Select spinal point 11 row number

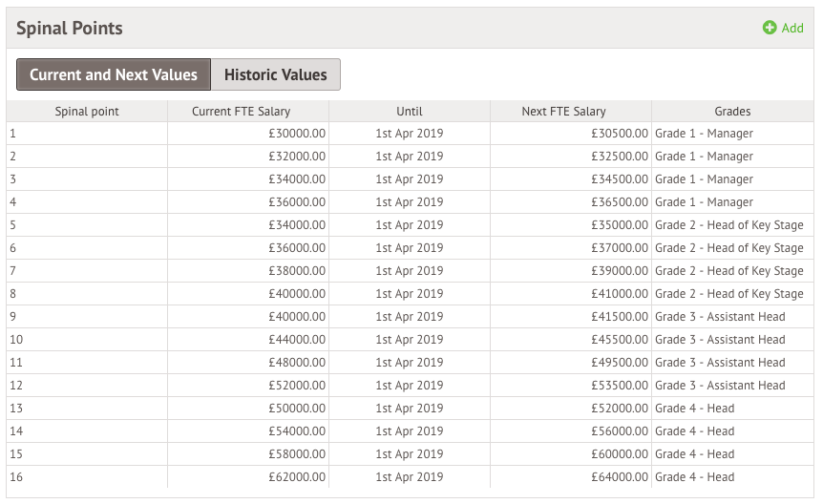(16, 363)
